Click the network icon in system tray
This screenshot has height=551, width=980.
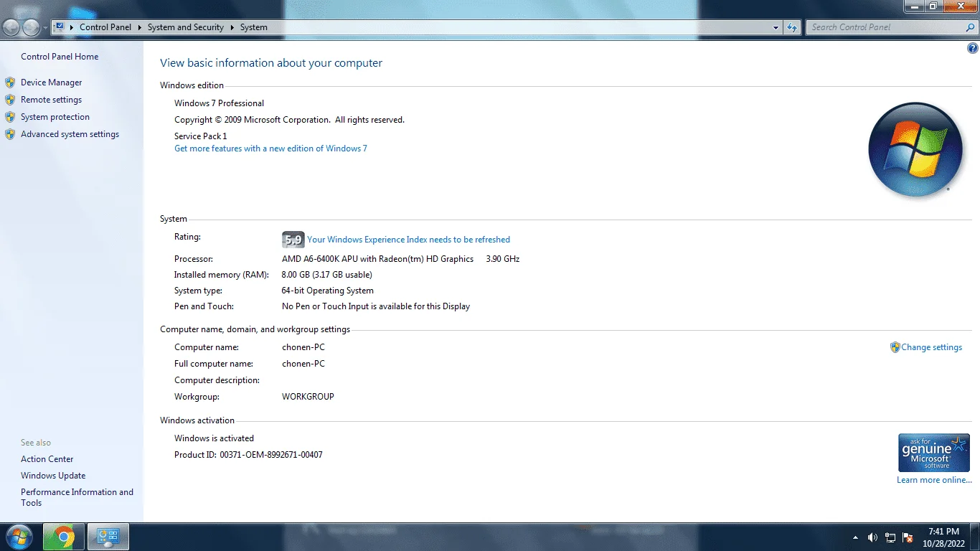tap(890, 537)
